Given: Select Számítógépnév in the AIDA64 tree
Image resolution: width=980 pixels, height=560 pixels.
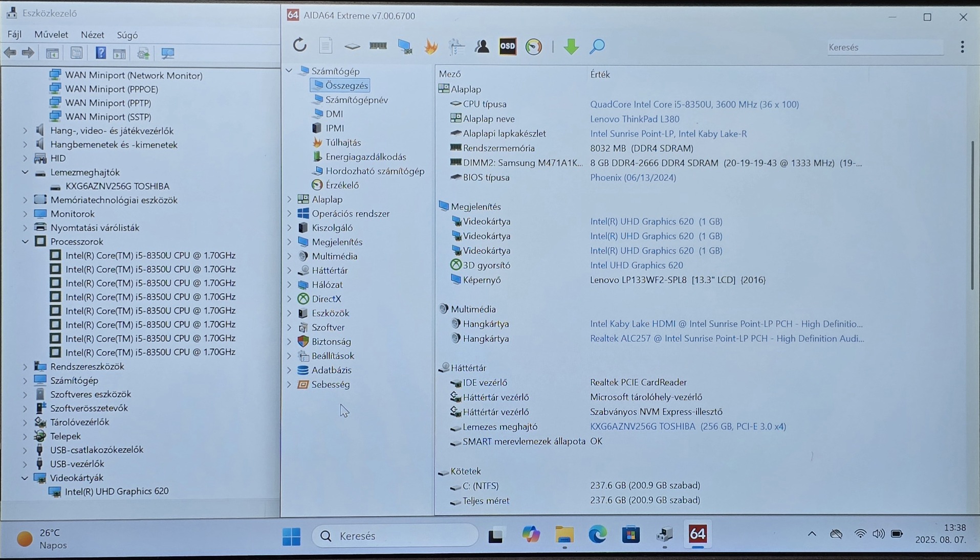Looking at the screenshot, I should tap(350, 100).
